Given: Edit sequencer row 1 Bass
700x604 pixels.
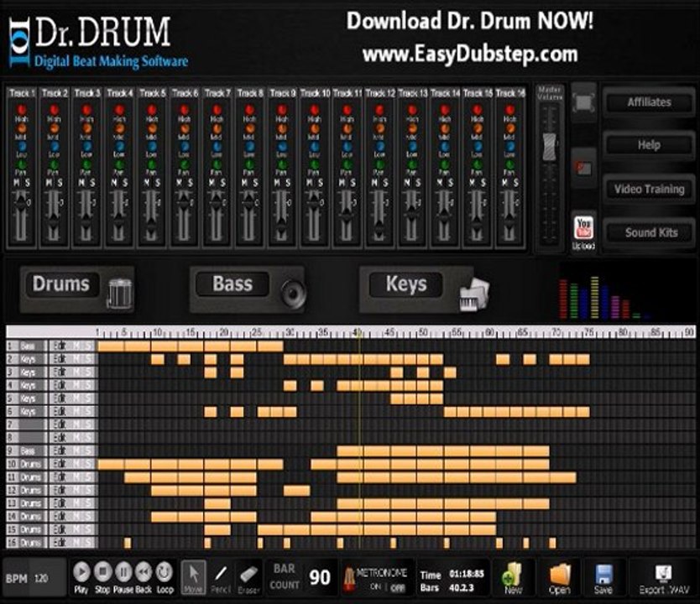Looking at the screenshot, I should pos(60,346).
